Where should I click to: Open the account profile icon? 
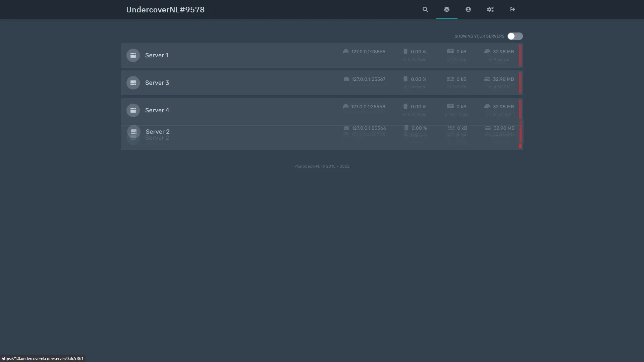pos(468,9)
